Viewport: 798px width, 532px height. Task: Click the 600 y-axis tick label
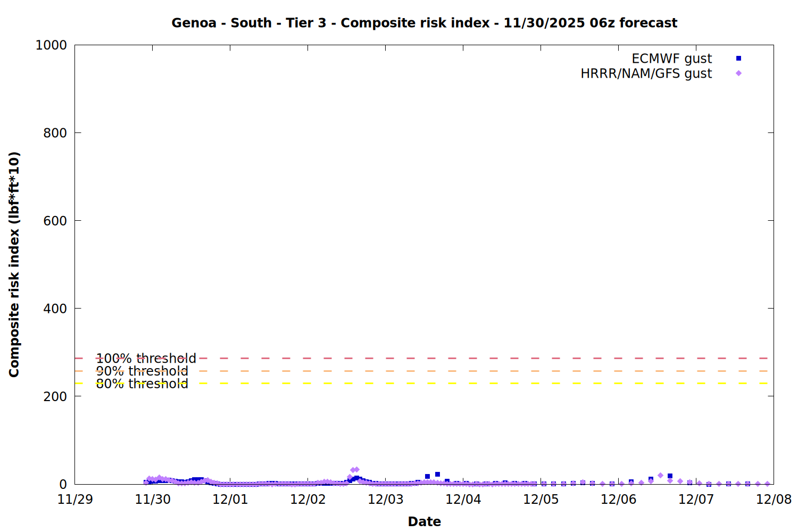[55, 221]
